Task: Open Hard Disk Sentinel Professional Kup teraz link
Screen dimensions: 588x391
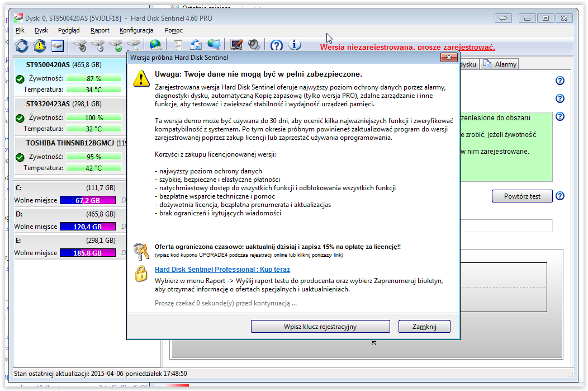Action: 222,270
